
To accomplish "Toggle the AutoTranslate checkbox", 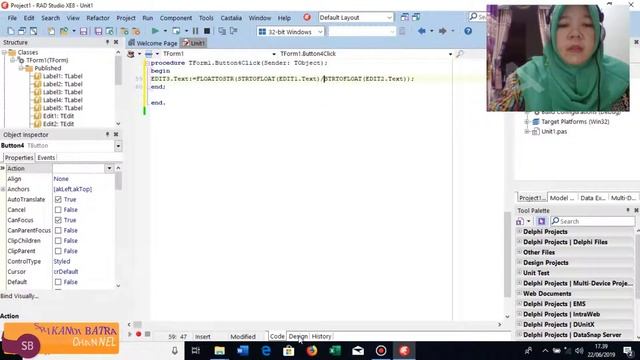I will click(58, 200).
